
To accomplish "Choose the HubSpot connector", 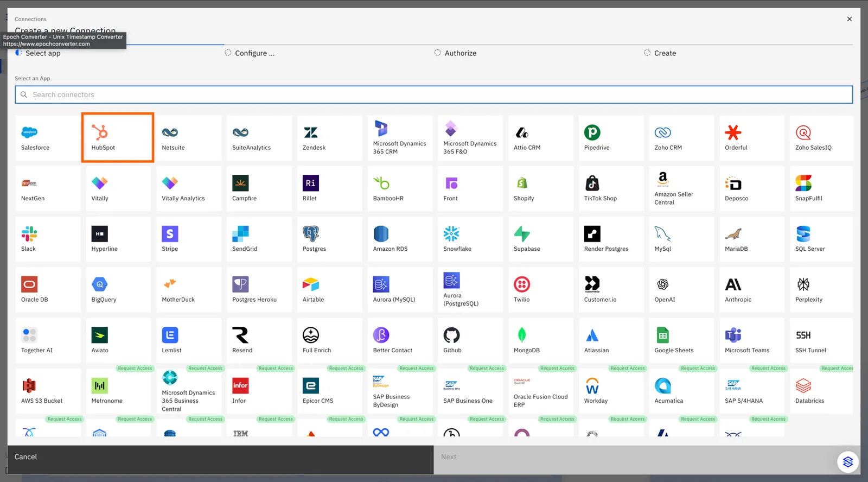I will point(118,137).
